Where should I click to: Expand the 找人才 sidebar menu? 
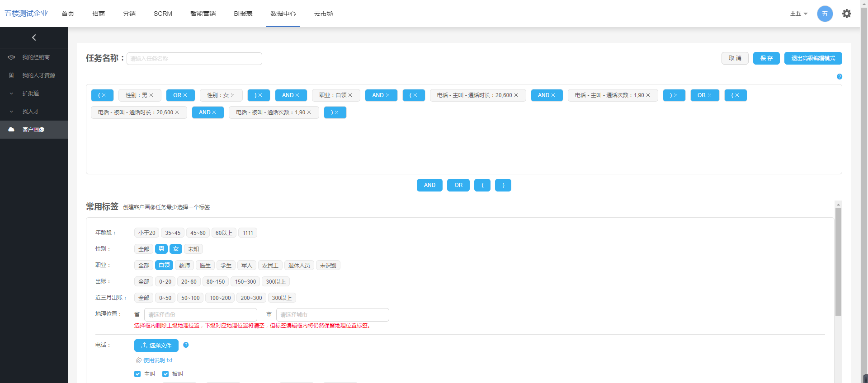(30, 112)
